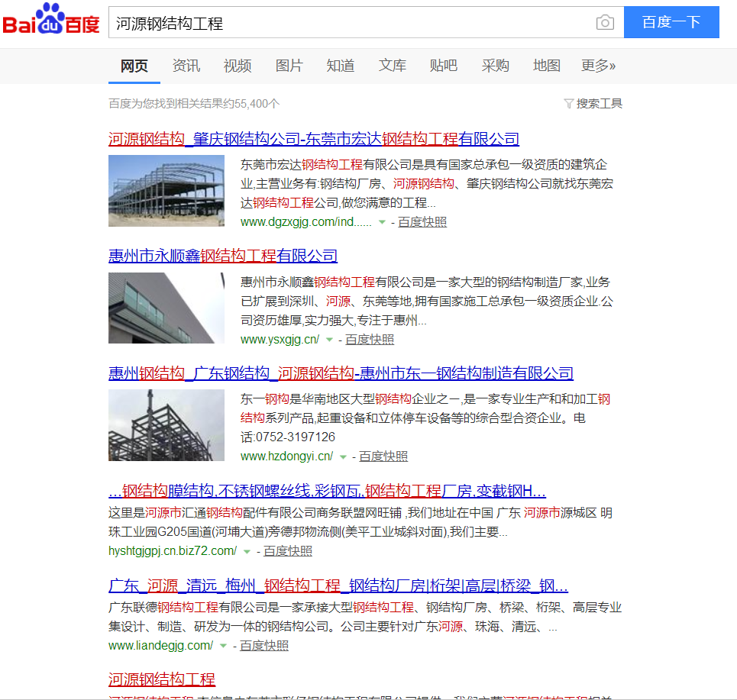The width and height of the screenshot is (737, 700).
Task: Click the steel frame building thumbnail
Action: [166, 191]
